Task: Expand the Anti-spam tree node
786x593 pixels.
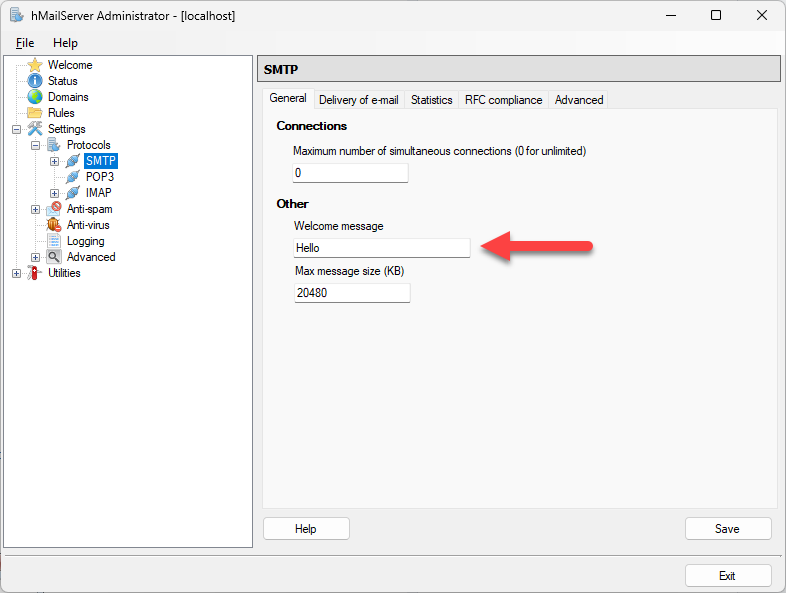Action: coord(36,210)
